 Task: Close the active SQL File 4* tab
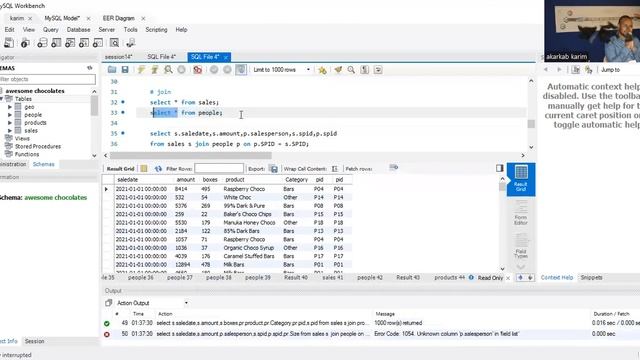pos(226,57)
